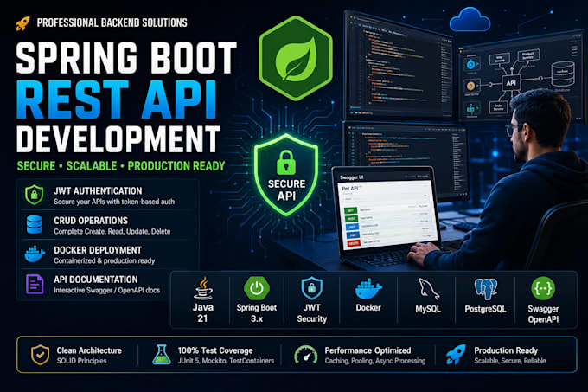Screen dimensions: 588x392
Task: Click the 'PROFESSIONAL BACKEND SOLUTIONS' text
Action: click(x=112, y=22)
